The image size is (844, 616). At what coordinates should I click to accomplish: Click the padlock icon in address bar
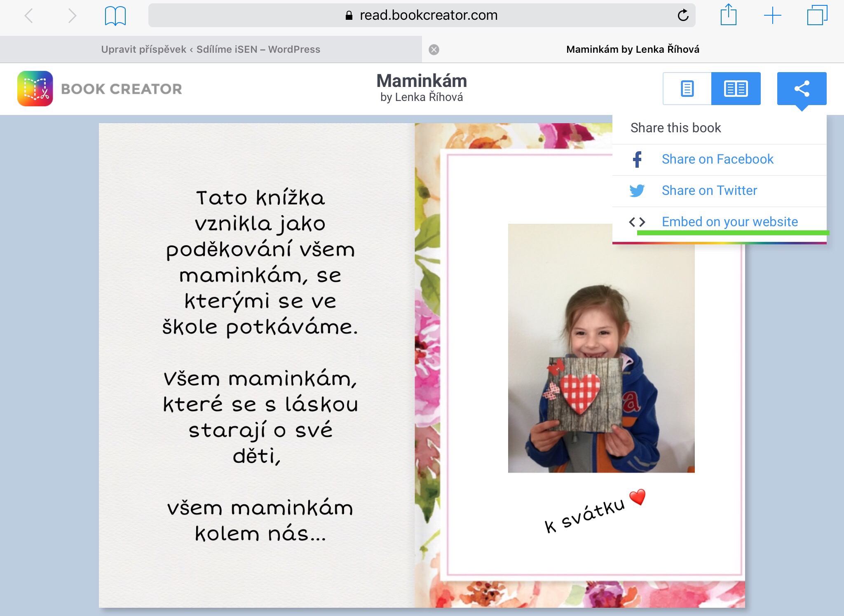click(x=349, y=16)
